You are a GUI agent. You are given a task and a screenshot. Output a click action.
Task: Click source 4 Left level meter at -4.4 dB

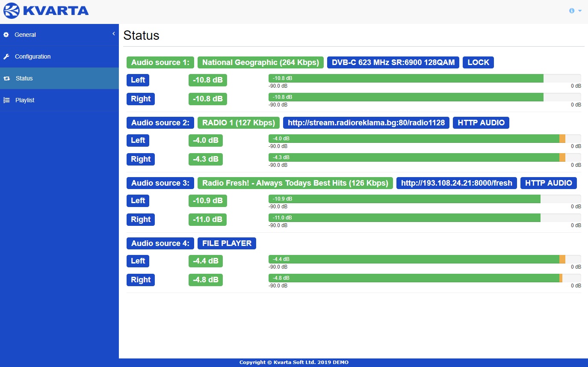[425, 259]
